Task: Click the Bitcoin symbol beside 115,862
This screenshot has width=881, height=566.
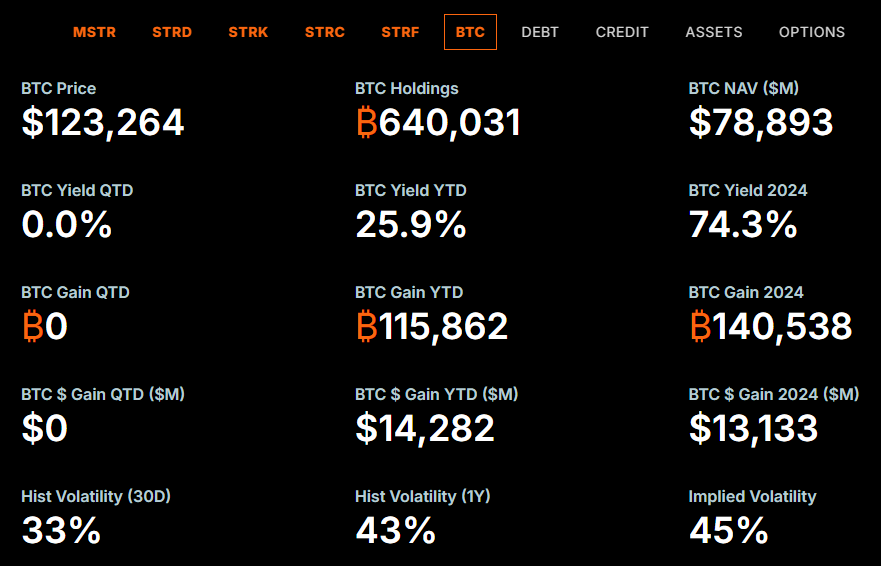Action: pos(366,327)
